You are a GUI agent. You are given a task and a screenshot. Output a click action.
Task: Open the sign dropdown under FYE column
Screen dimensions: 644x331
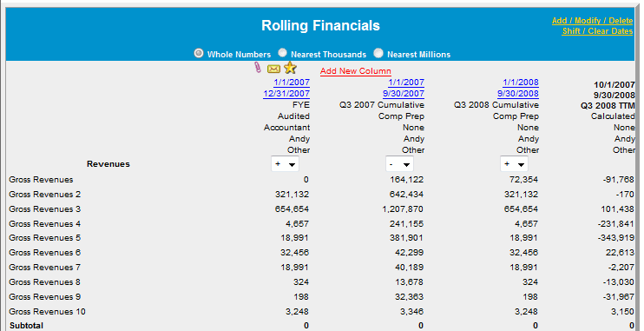pos(285,164)
